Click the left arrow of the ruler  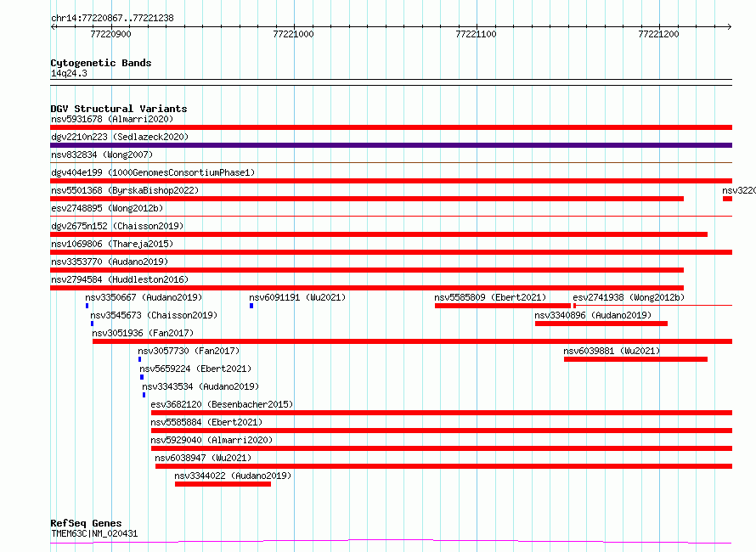(54, 27)
